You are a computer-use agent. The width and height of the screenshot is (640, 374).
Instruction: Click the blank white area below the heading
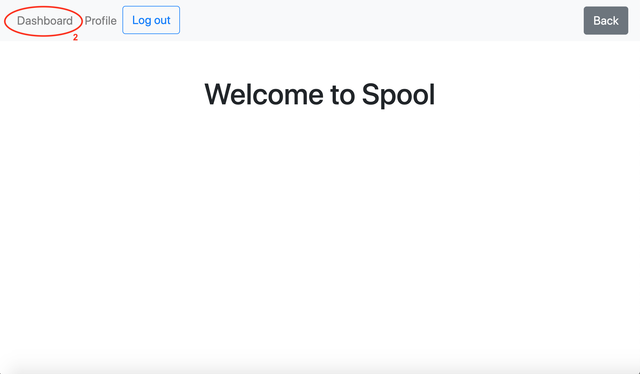click(x=320, y=237)
